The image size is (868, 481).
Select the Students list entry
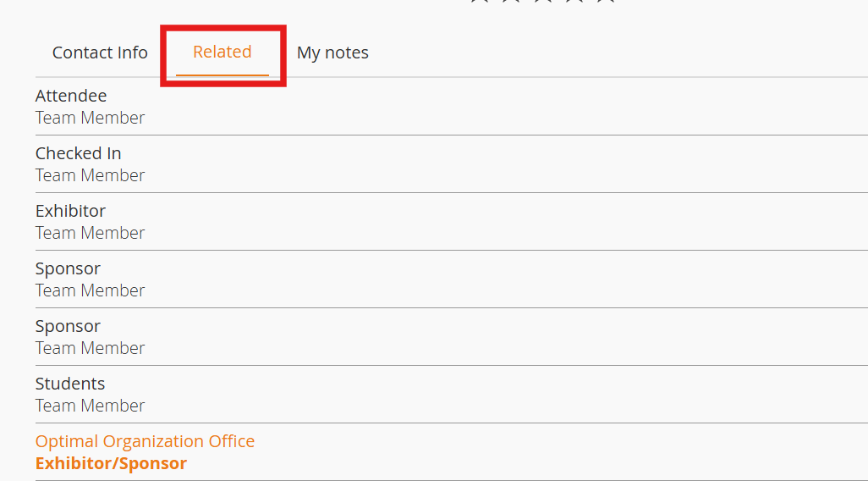pyautogui.click(x=70, y=384)
